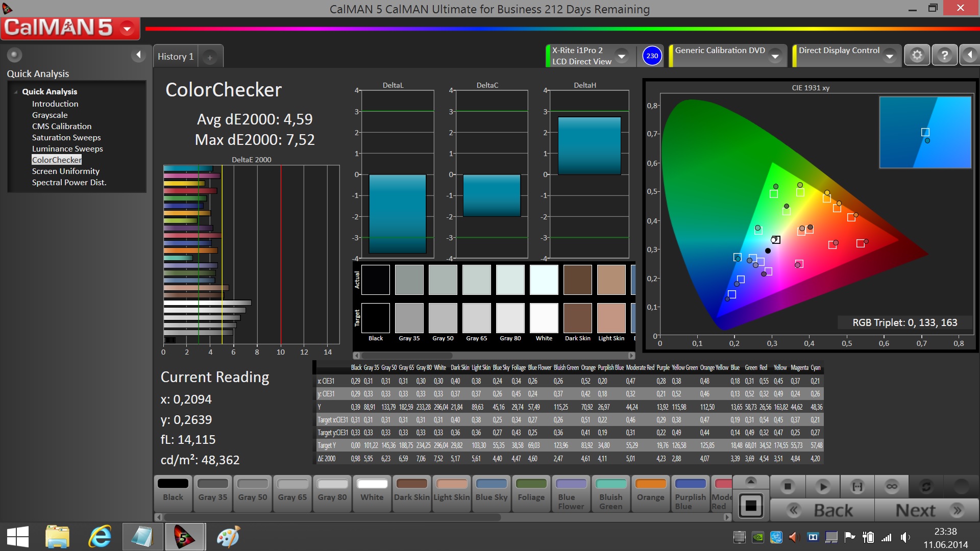Launch Internet Explorer from taskbar
Viewport: 980px width, 551px height.
[x=100, y=537]
